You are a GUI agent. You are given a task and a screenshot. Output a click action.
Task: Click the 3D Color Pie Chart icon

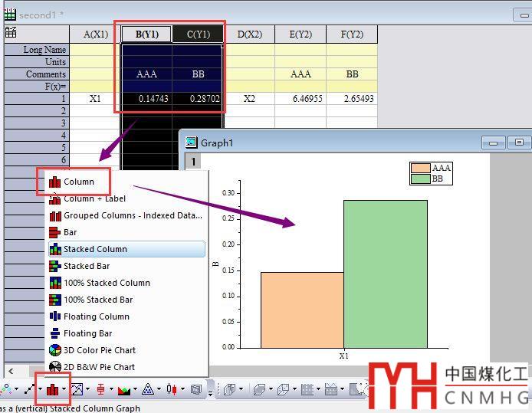pos(55,350)
